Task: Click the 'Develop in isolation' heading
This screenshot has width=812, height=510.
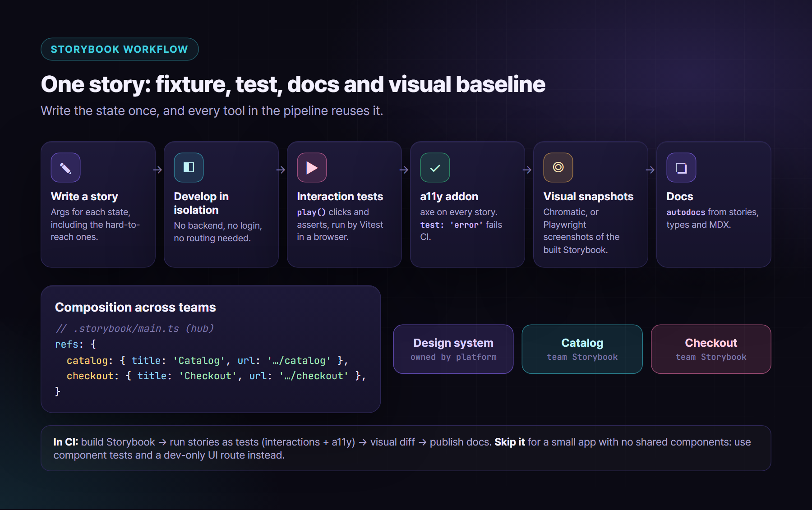Action: pos(201,203)
